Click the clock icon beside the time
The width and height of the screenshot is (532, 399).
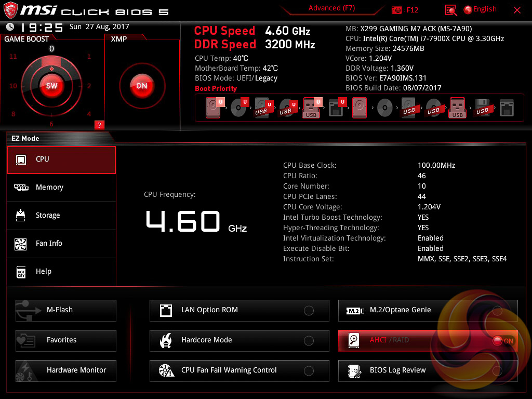coord(10,27)
